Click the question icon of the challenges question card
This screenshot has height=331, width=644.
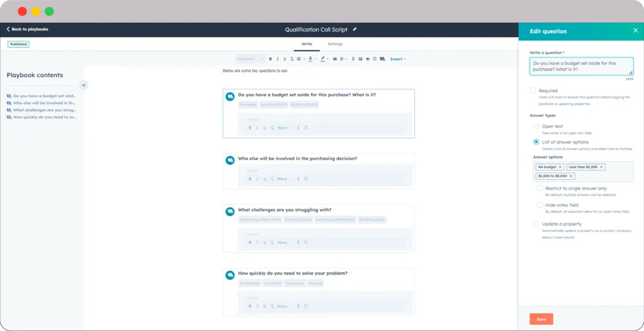coord(230,212)
